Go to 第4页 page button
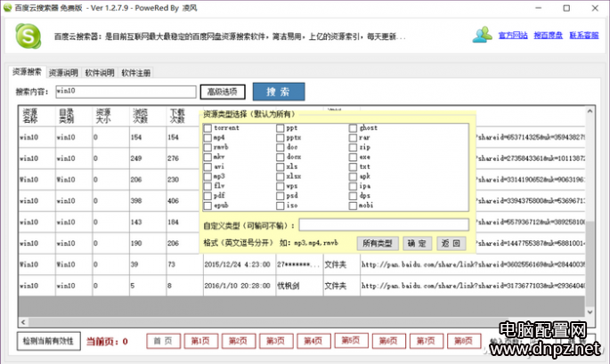The image size is (610, 364). coord(314,341)
